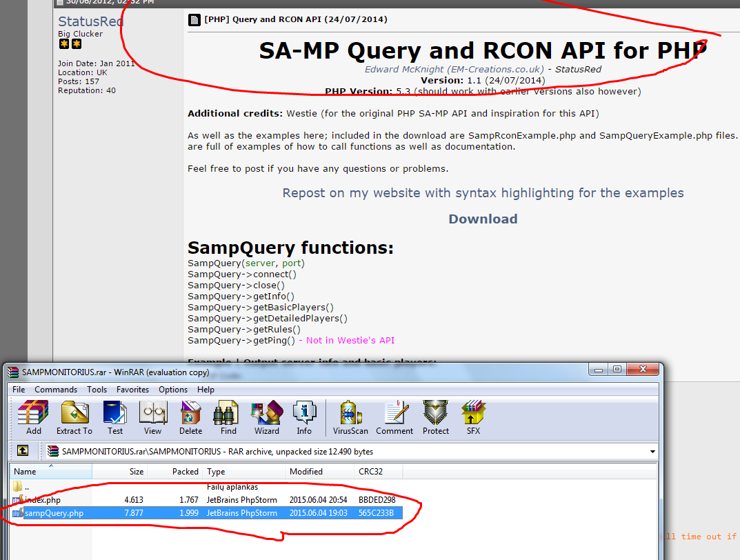Go up one folder with arrow icon
This screenshot has width=740, height=560.
click(23, 451)
